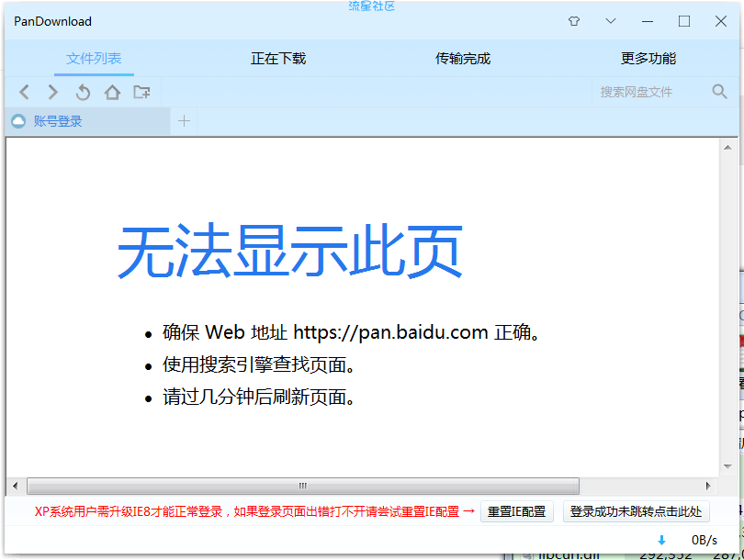Click the 重置IE配置 button

click(517, 511)
